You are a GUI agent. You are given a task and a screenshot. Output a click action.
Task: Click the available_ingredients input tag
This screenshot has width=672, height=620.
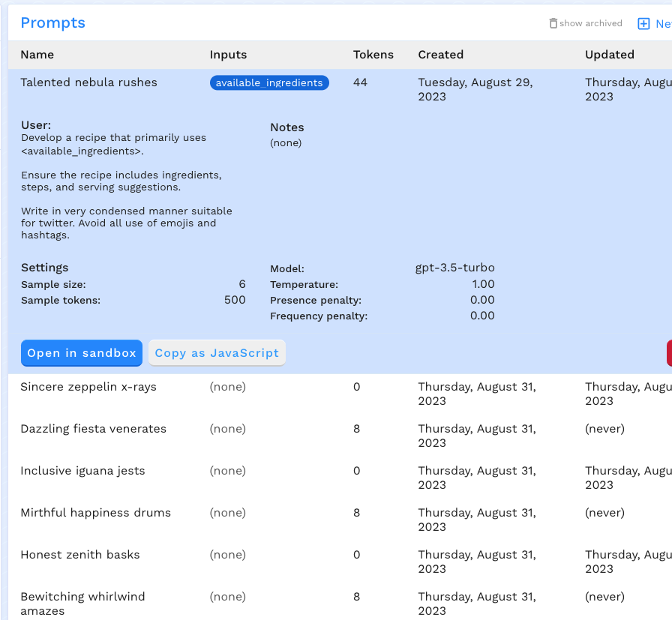(269, 83)
